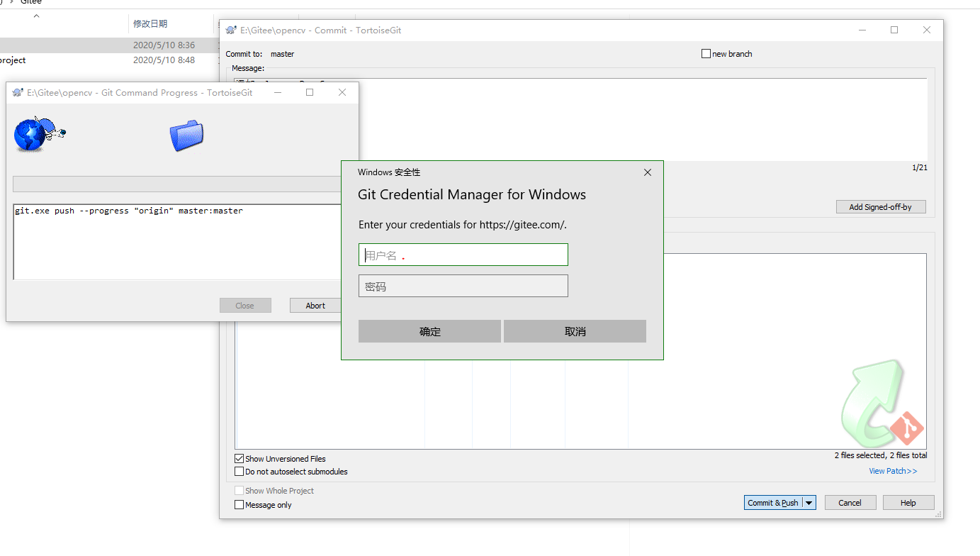Abort the git push command
This screenshot has height=556, width=980.
coord(315,306)
